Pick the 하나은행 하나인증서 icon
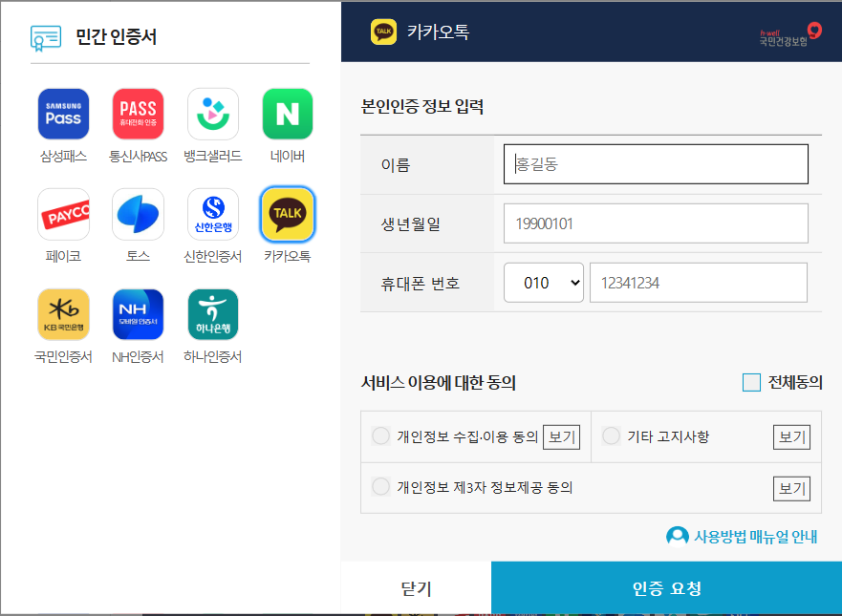Image resolution: width=842 pixels, height=616 pixels. click(x=212, y=314)
